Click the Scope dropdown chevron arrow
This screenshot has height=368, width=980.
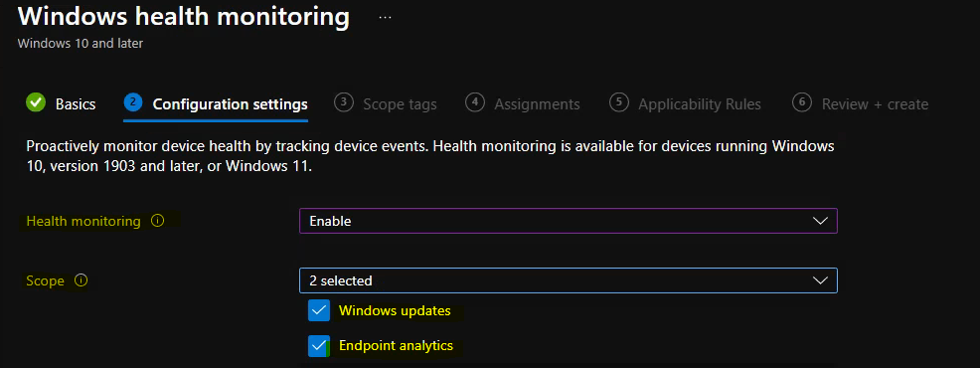pyautogui.click(x=819, y=280)
